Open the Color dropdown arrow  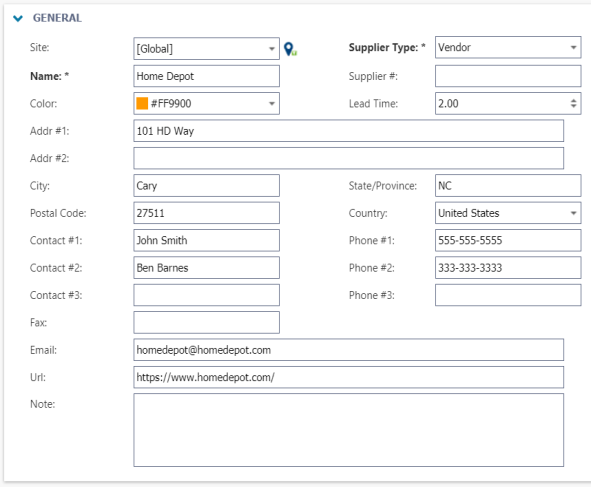(271, 104)
